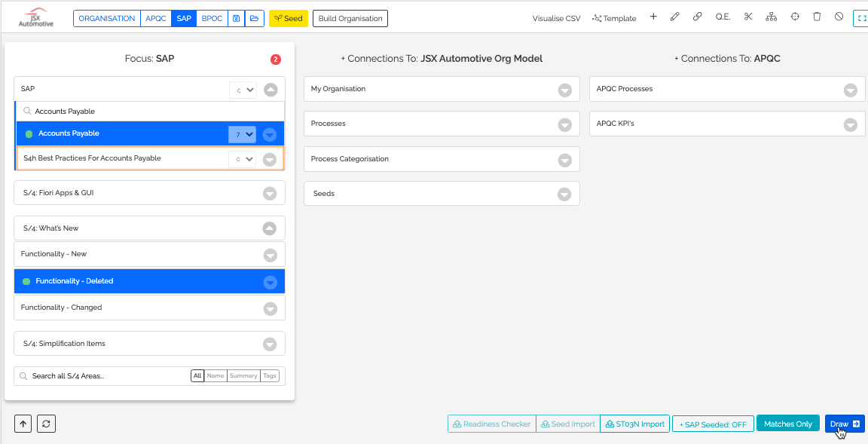
Task: Expand the Process Categorisation section
Action: click(x=564, y=160)
